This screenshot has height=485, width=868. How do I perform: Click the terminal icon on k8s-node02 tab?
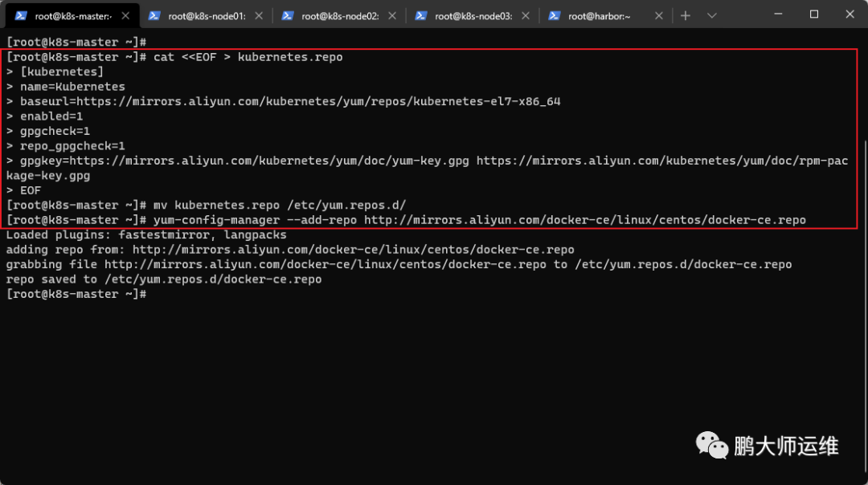287,15
